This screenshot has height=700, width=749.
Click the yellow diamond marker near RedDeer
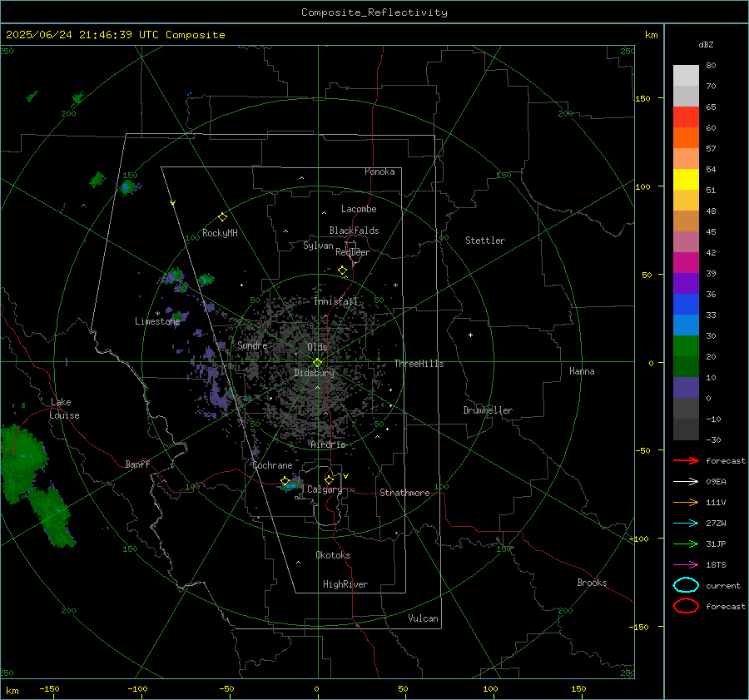coord(342,271)
